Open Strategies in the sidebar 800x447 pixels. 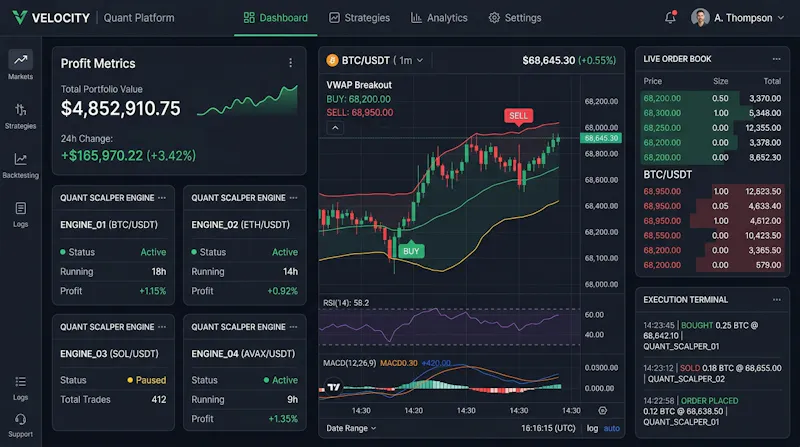coord(20,116)
